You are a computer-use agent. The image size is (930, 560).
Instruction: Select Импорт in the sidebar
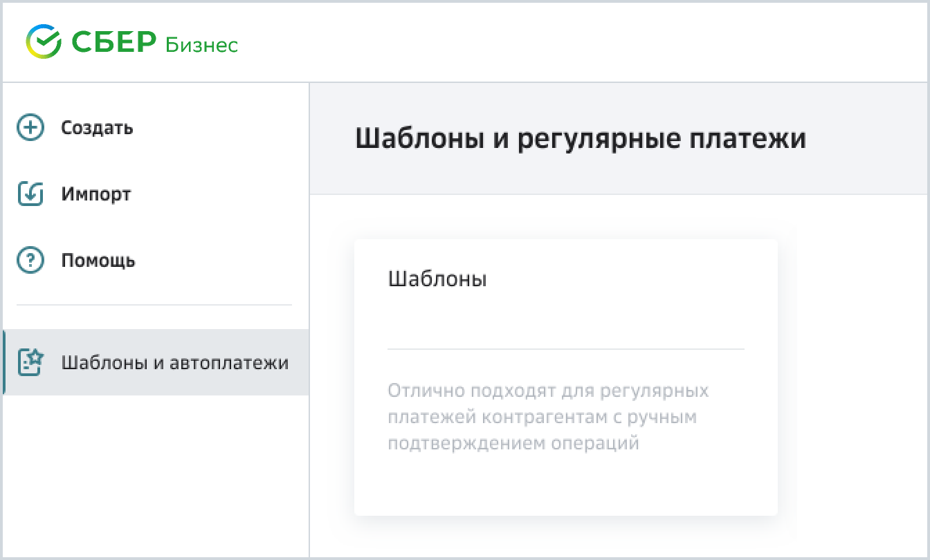point(95,194)
